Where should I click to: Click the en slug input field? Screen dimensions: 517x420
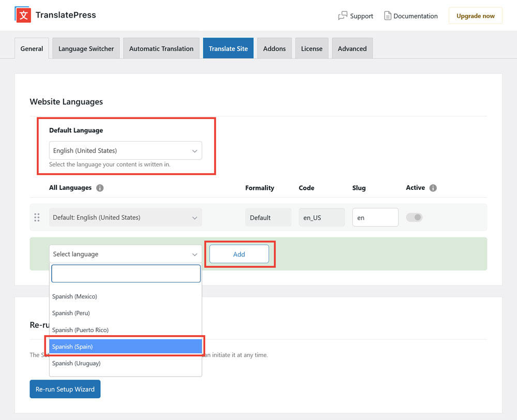click(375, 217)
